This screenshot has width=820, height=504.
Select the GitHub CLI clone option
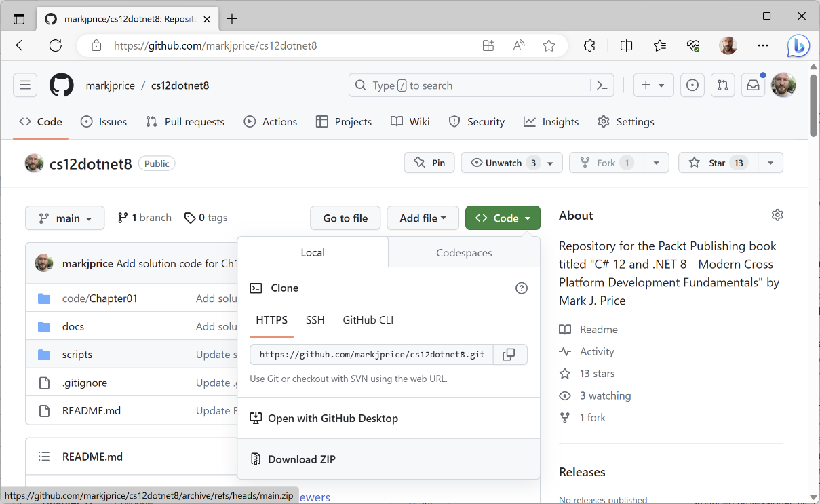[x=368, y=320]
